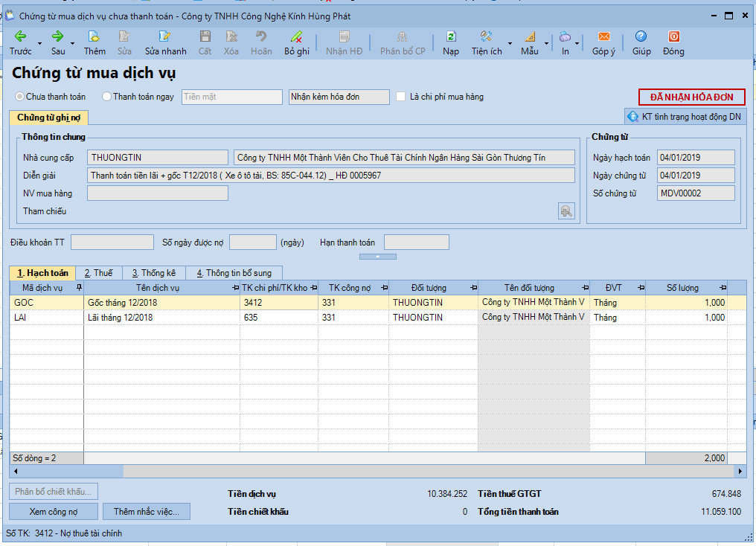Select Chưa thanh toán radio option
756x546 pixels.
click(x=20, y=97)
